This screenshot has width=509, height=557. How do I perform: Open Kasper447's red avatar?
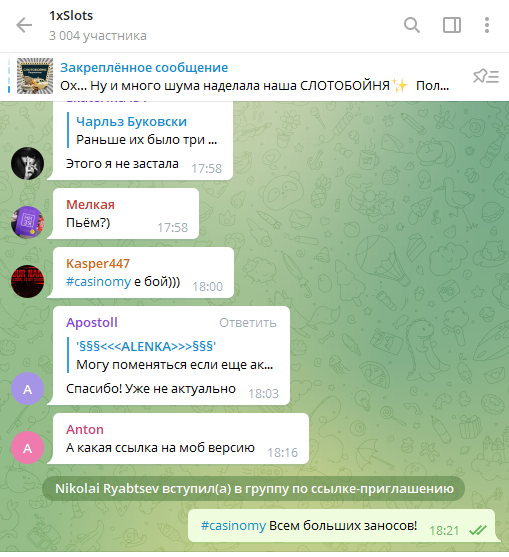tap(27, 281)
